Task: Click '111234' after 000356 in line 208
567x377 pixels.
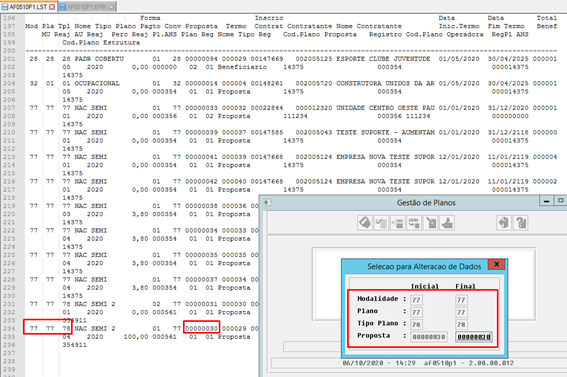Action: click(x=418, y=116)
